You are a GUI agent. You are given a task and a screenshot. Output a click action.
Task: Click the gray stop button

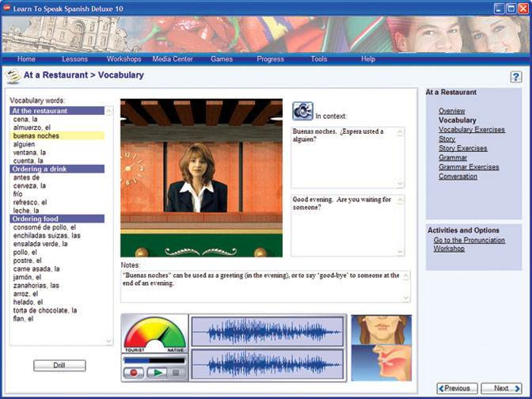[176, 372]
